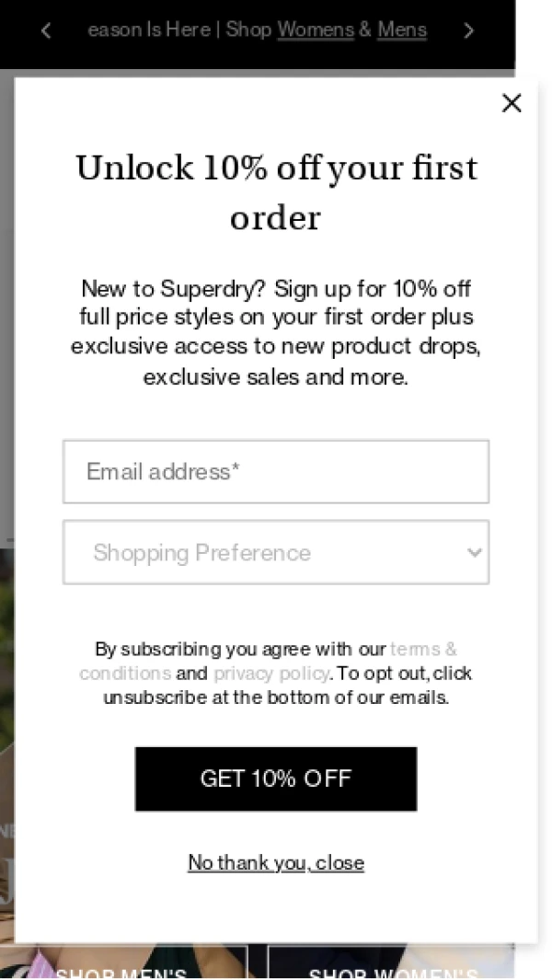
Task: Click the next announcement arrow in banner
Action: (468, 30)
